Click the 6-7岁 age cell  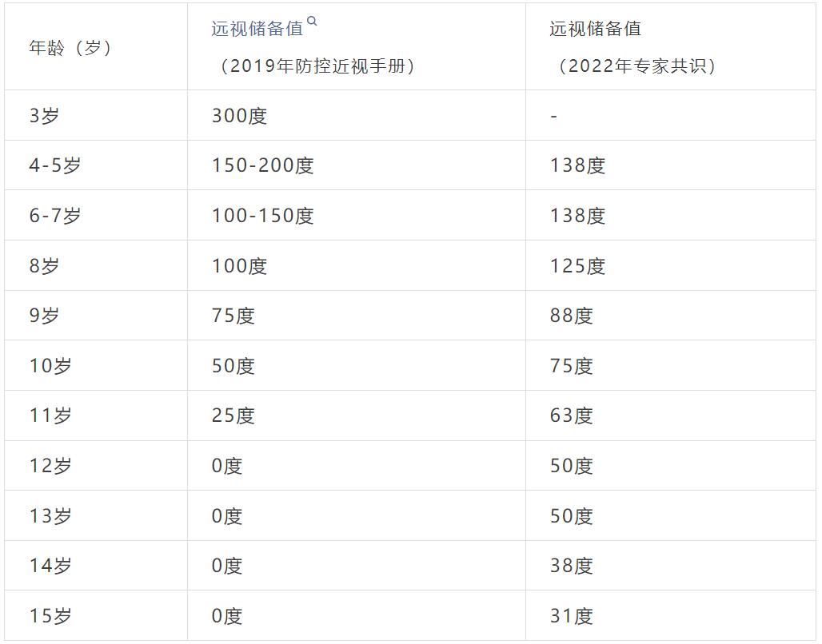pyautogui.click(x=55, y=216)
